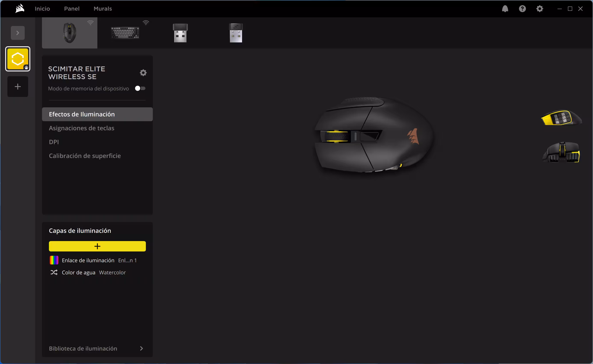Click the Corsair logo lighting zone on mouse
This screenshot has height=364, width=593.
click(413, 136)
